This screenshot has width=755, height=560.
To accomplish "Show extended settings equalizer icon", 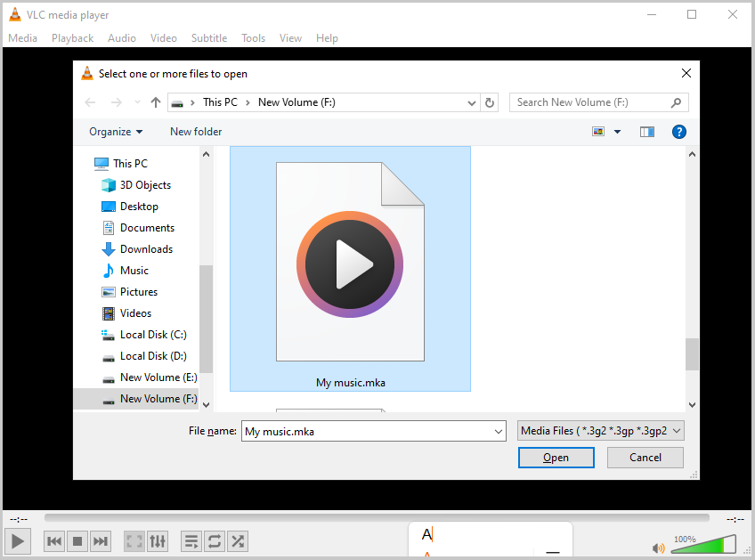I will [x=158, y=541].
